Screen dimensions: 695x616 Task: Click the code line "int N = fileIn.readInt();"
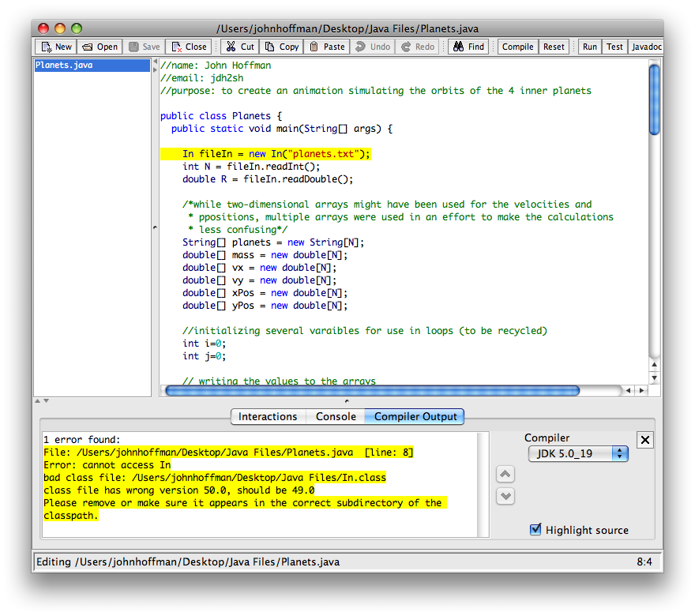(251, 167)
